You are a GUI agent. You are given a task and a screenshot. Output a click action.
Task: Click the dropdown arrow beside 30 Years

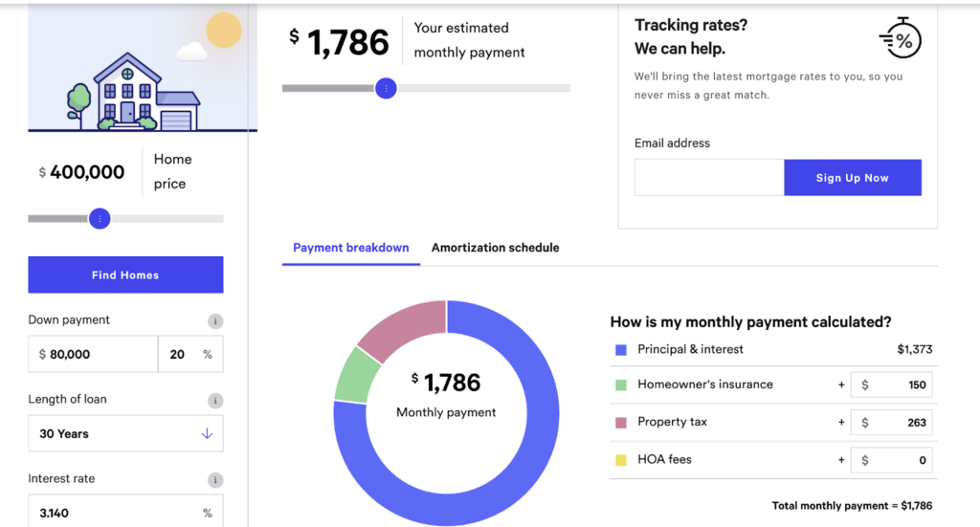[207, 433]
